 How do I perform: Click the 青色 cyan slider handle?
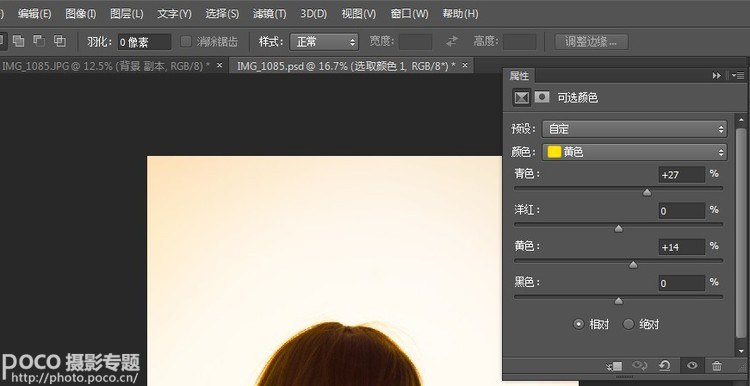point(647,192)
